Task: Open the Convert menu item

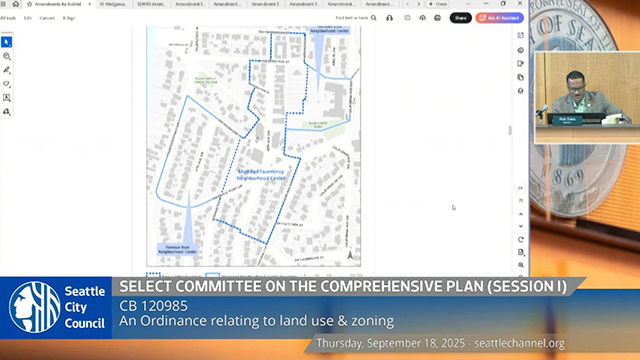Action: pyautogui.click(x=47, y=18)
